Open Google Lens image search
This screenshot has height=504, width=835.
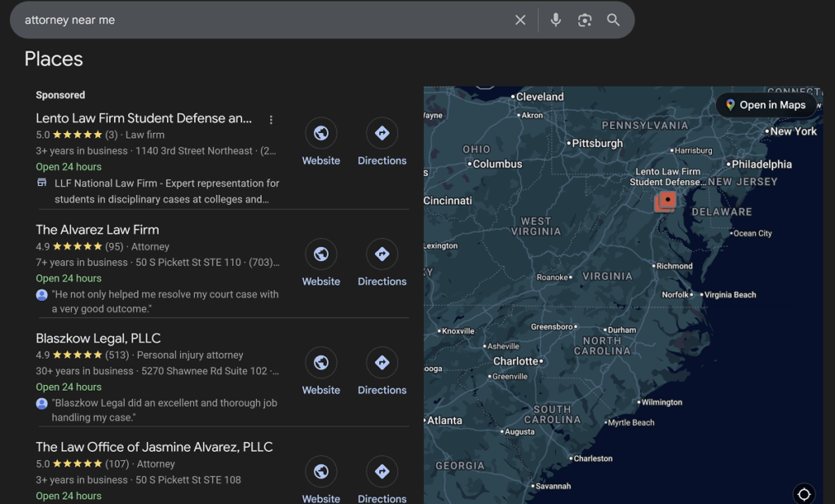point(585,20)
